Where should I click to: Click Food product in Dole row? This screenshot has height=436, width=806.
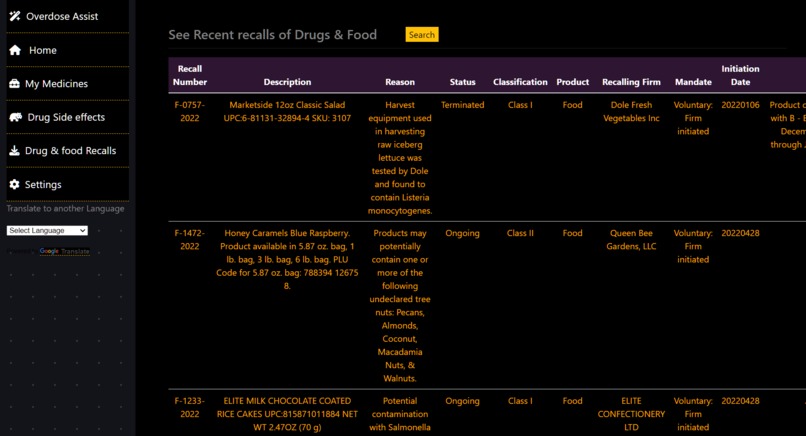tap(573, 105)
